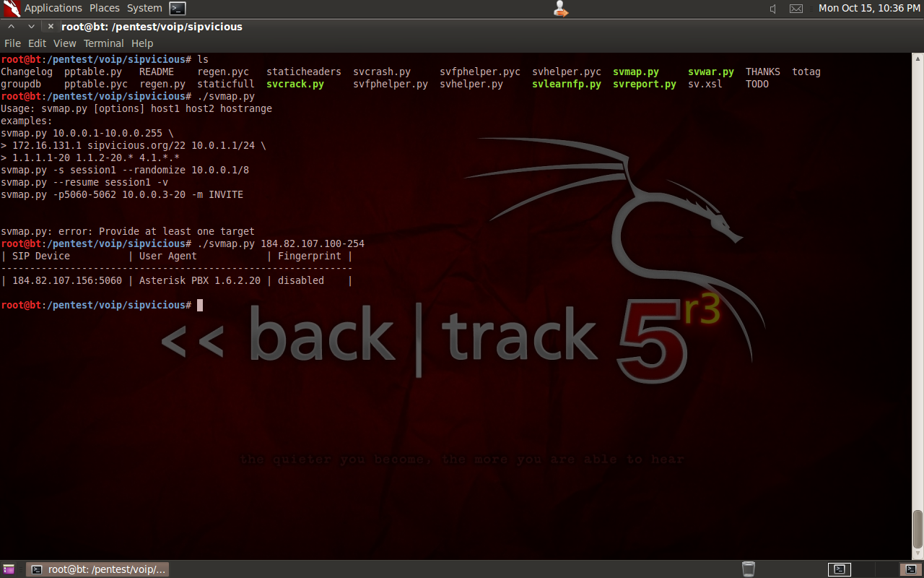Click the regen.py file name

point(162,84)
